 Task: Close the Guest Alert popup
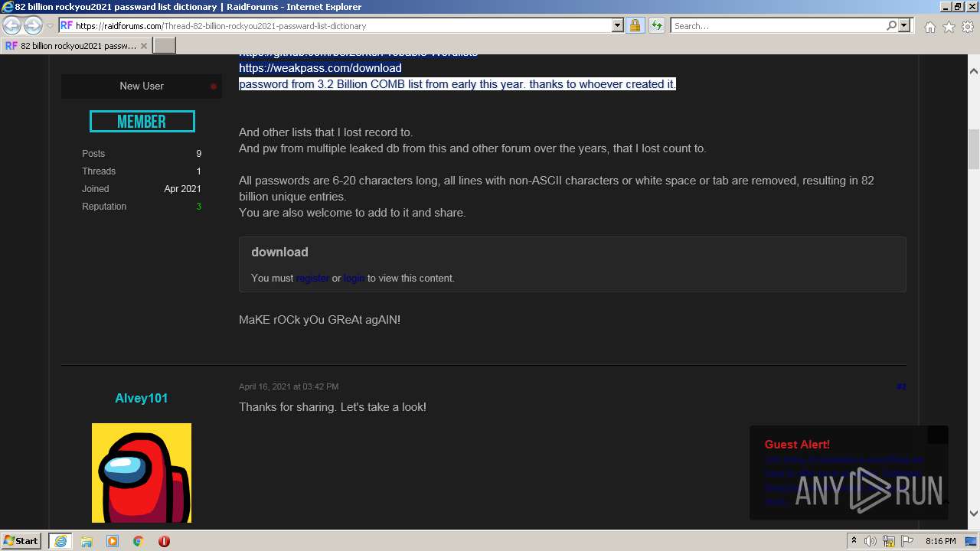tap(938, 435)
